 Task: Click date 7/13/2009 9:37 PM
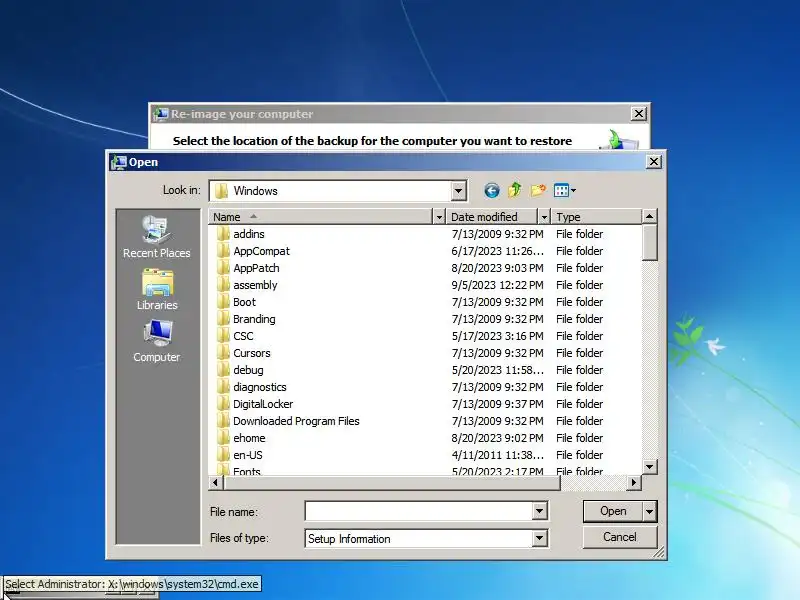click(497, 404)
